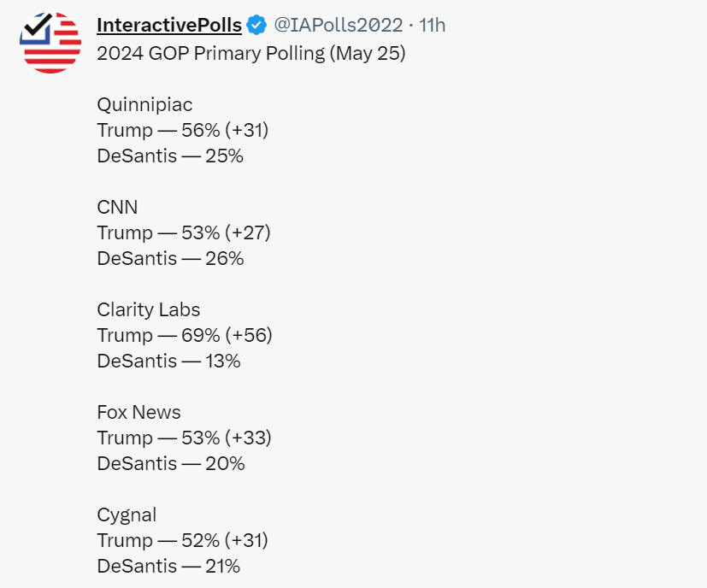Click the InteractivePolls display name link
Image resolution: width=707 pixels, height=588 pixels.
tap(169, 26)
